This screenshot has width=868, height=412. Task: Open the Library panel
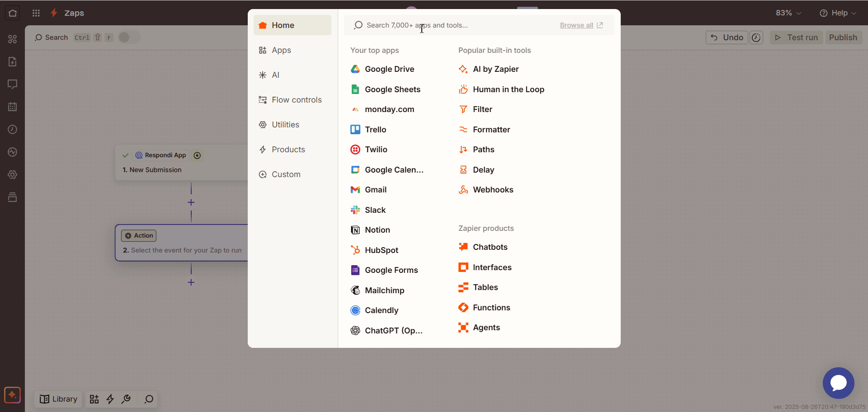(x=59, y=399)
